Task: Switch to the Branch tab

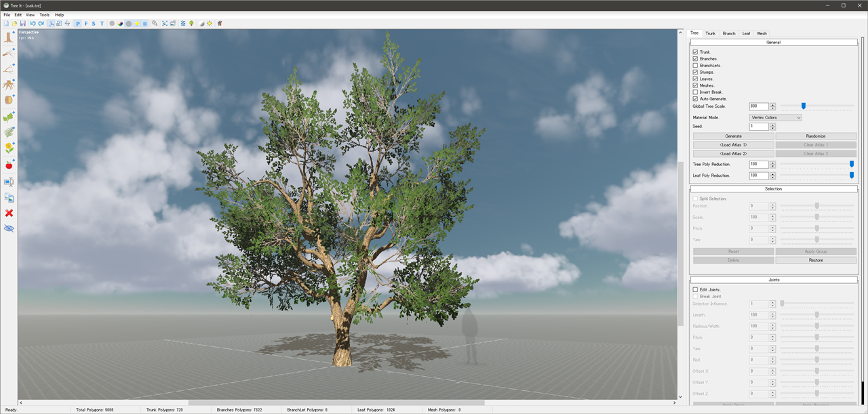Action: tap(728, 33)
